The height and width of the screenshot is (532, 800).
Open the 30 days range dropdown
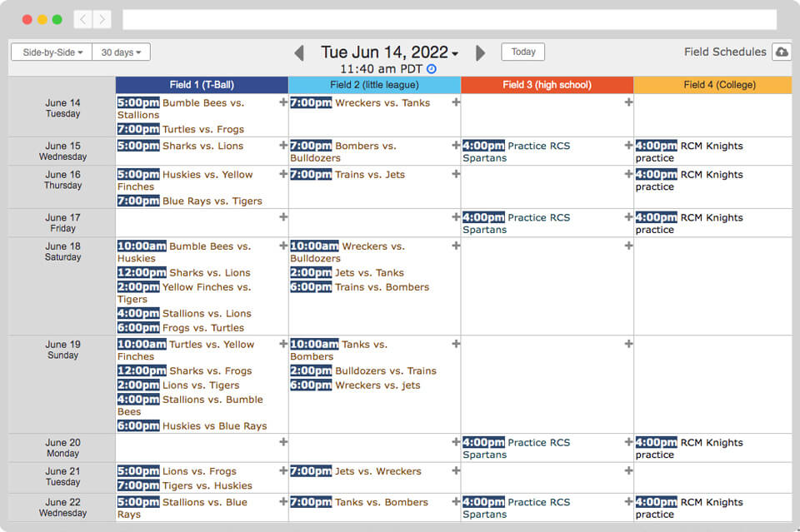[x=122, y=52]
